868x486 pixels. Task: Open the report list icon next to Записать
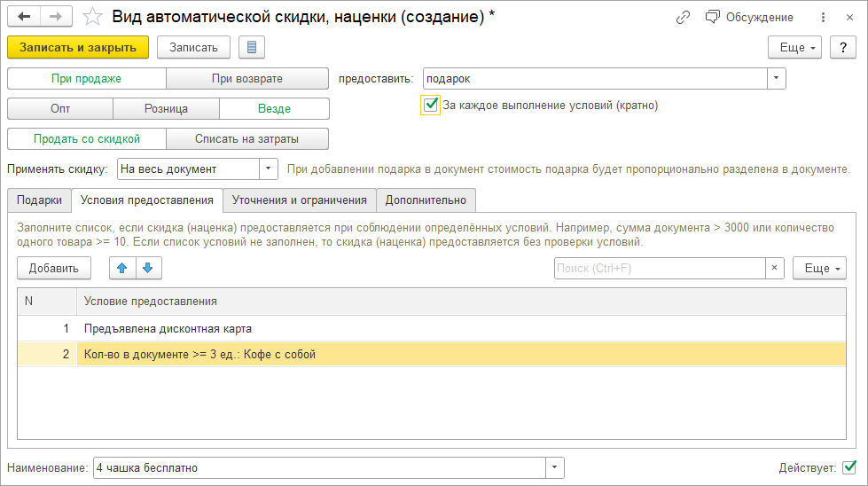pyautogui.click(x=252, y=47)
